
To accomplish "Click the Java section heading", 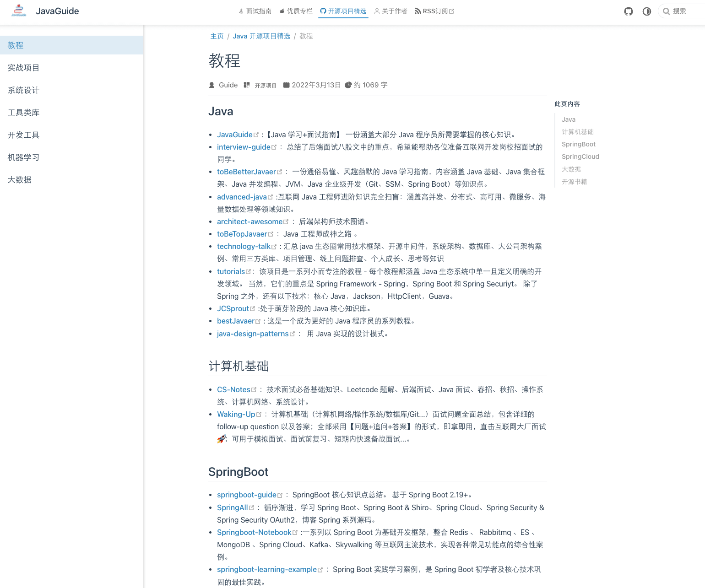I will pos(221,111).
